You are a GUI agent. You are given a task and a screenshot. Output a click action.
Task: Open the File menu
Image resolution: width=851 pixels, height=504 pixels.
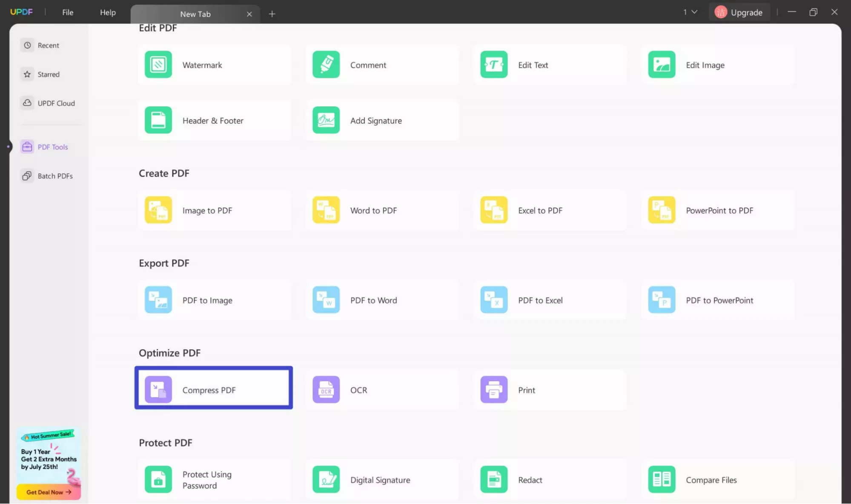point(68,12)
